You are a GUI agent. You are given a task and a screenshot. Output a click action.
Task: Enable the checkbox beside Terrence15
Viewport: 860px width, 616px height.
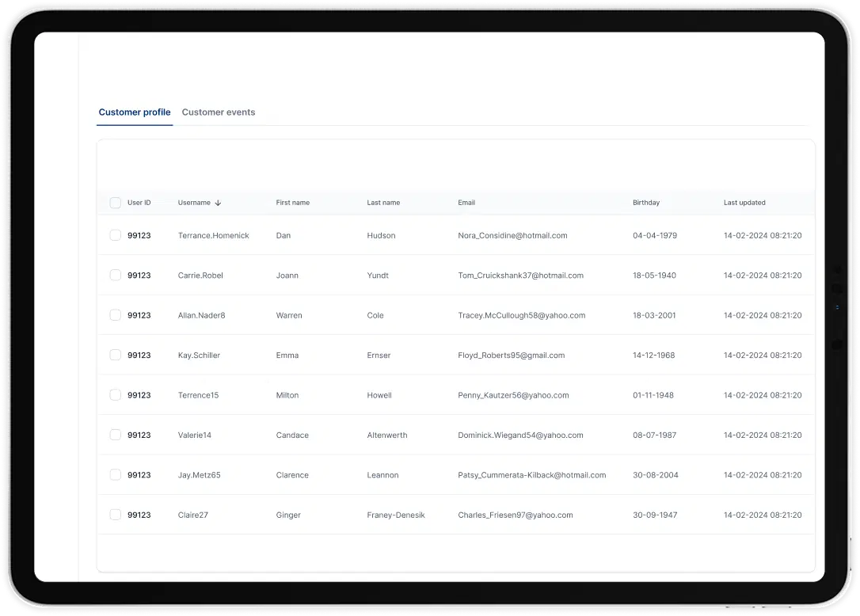(115, 395)
